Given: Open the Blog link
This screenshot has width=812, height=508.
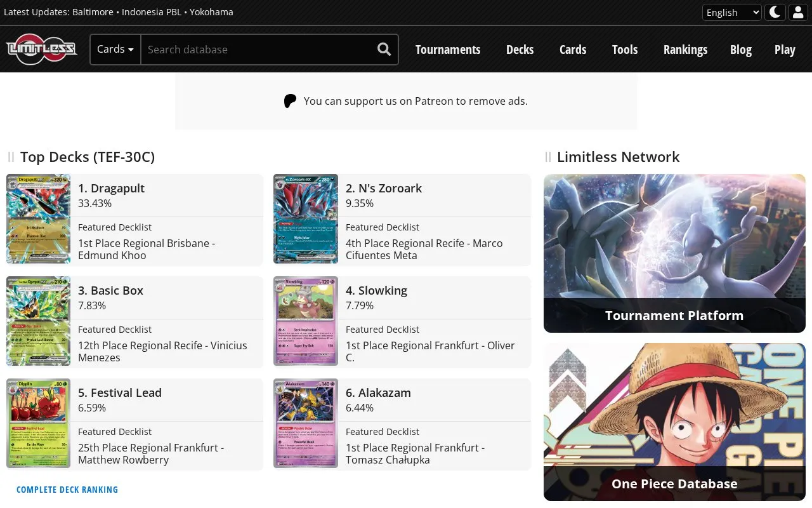Looking at the screenshot, I should [741, 50].
